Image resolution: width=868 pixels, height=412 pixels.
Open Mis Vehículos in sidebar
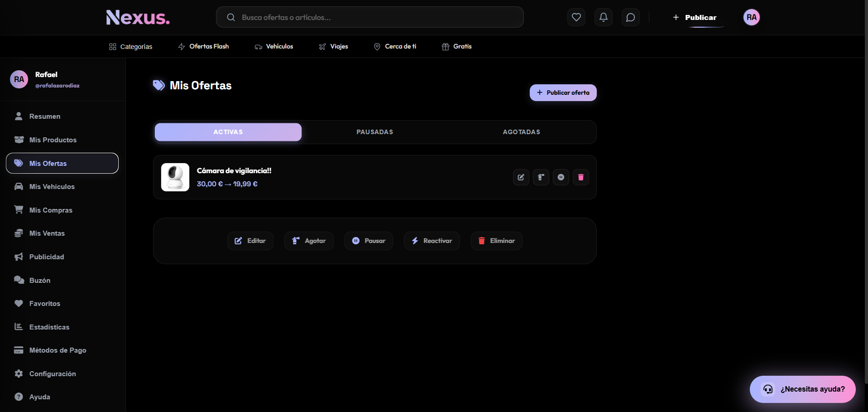coord(62,187)
